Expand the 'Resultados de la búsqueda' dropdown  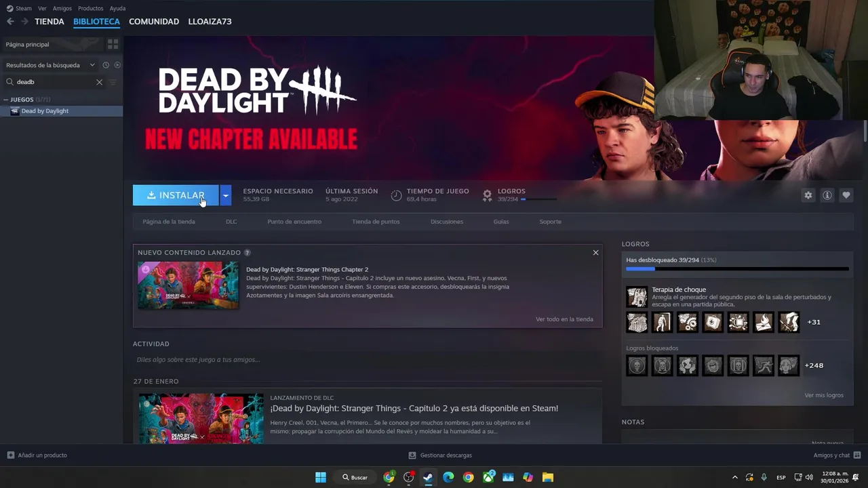50,65
